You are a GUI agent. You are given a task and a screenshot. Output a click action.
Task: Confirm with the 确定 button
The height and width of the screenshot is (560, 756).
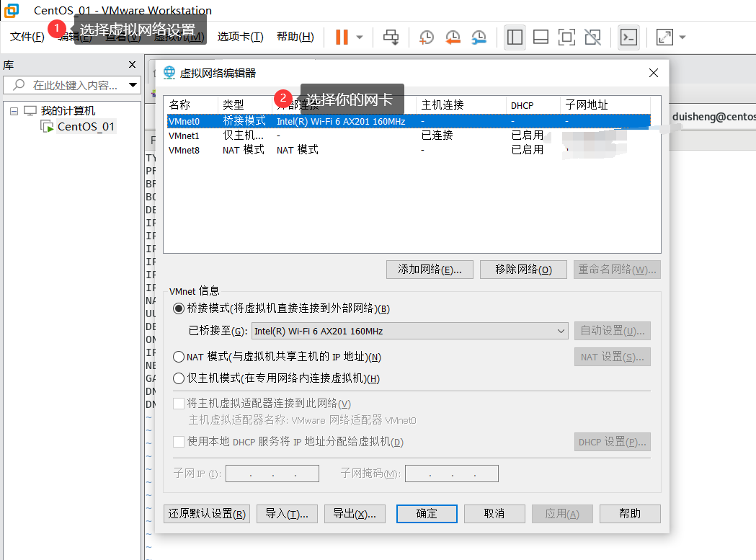(x=427, y=514)
